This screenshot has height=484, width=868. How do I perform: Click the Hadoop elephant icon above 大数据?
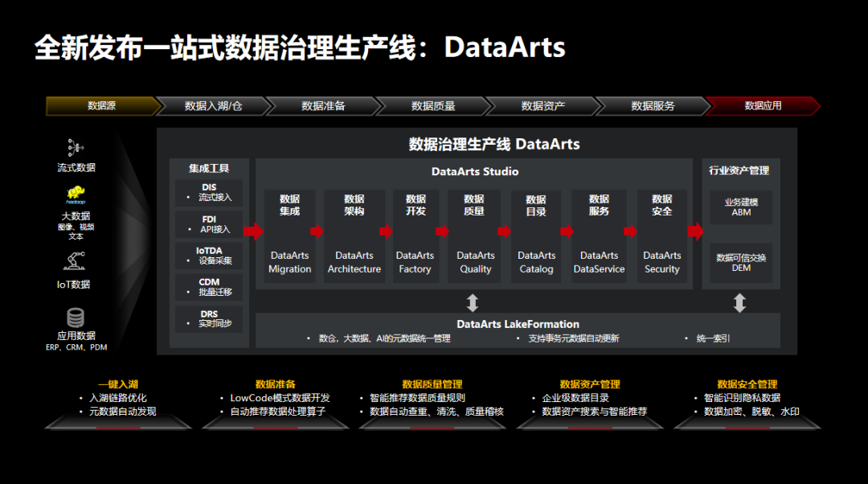pyautogui.click(x=76, y=195)
